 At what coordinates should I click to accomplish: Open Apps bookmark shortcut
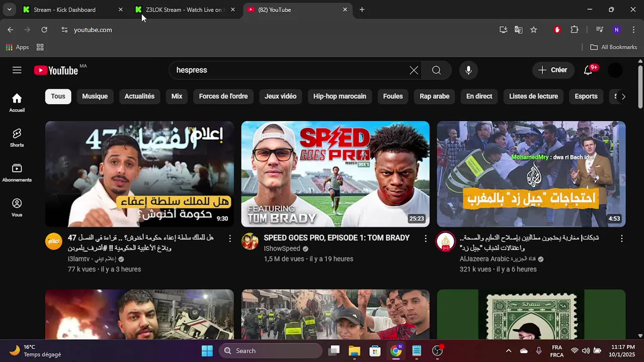click(17, 47)
